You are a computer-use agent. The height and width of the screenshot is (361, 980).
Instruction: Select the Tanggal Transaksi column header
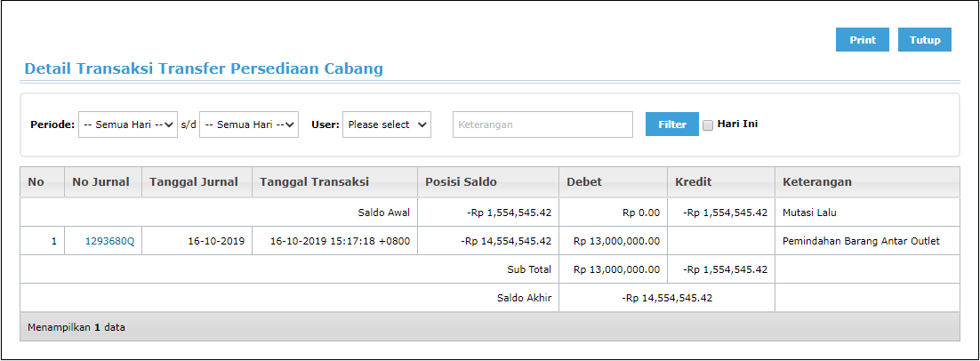[334, 182]
